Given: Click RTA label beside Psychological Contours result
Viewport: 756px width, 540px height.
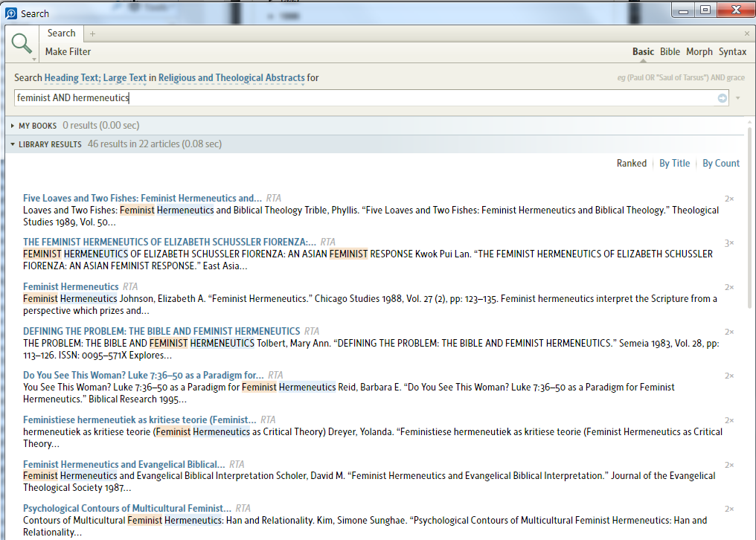Looking at the screenshot, I should tap(243, 508).
